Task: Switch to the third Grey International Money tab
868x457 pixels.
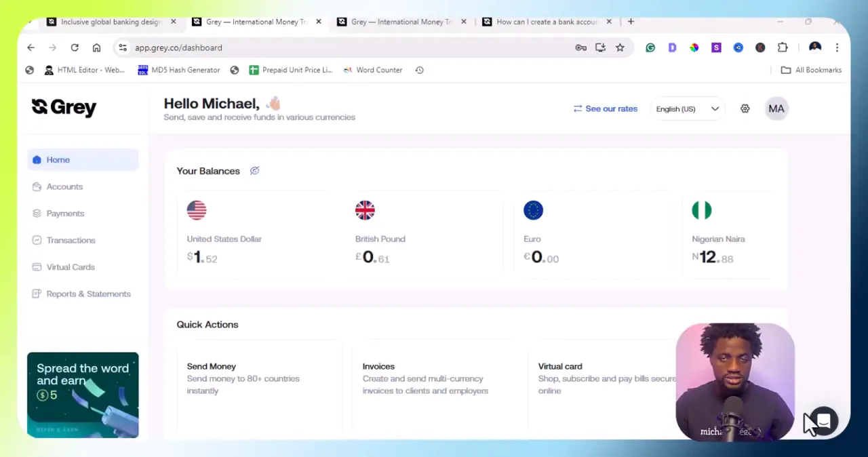Action: pos(395,22)
